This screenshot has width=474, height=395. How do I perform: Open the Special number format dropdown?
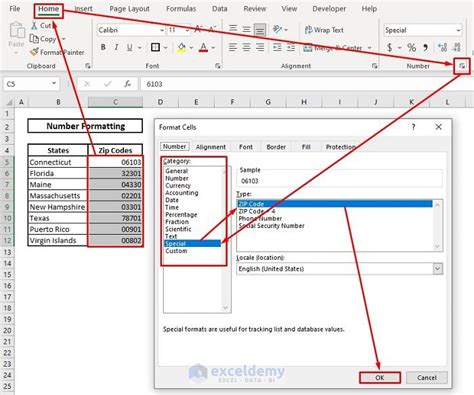pyautogui.click(x=458, y=30)
